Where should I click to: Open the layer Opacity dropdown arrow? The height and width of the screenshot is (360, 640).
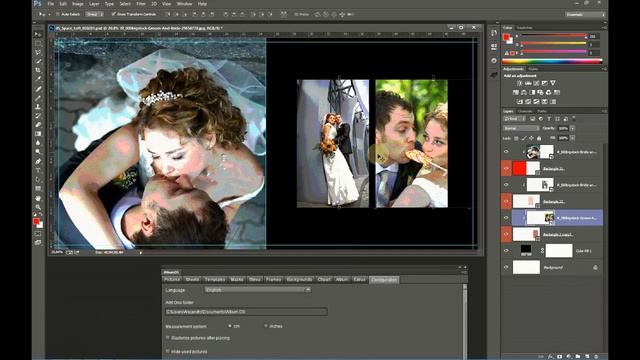(x=572, y=128)
